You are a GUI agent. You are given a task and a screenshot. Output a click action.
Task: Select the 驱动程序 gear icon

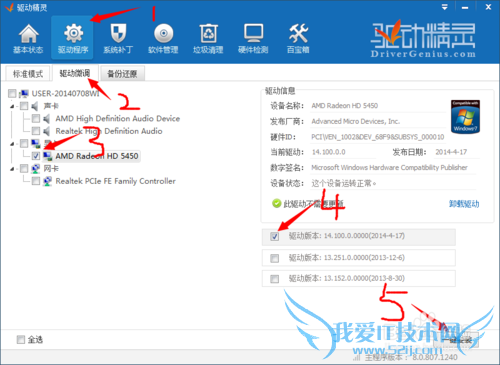pos(73,33)
